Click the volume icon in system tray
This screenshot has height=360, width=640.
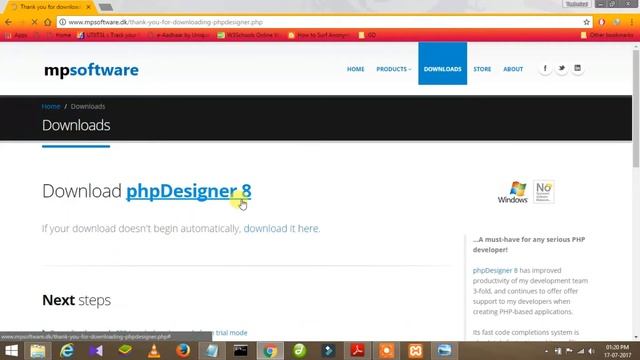pos(591,351)
